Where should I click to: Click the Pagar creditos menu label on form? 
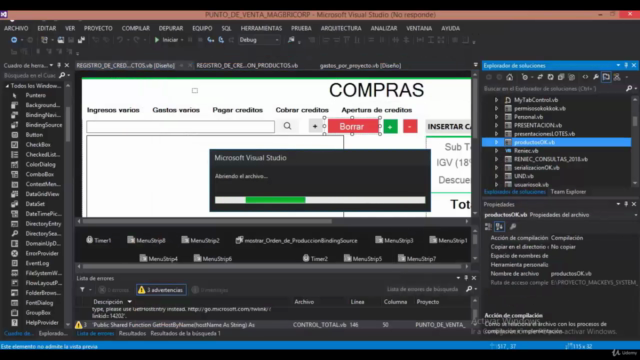[x=238, y=110]
